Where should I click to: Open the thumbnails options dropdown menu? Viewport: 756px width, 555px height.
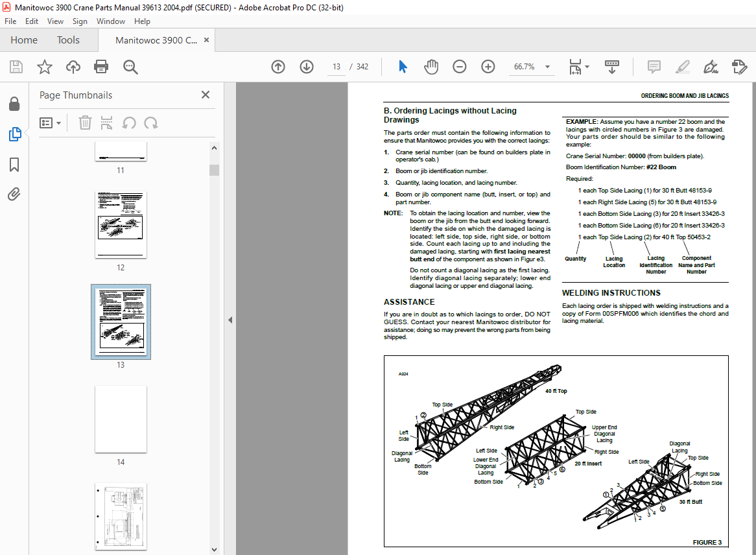click(x=50, y=123)
